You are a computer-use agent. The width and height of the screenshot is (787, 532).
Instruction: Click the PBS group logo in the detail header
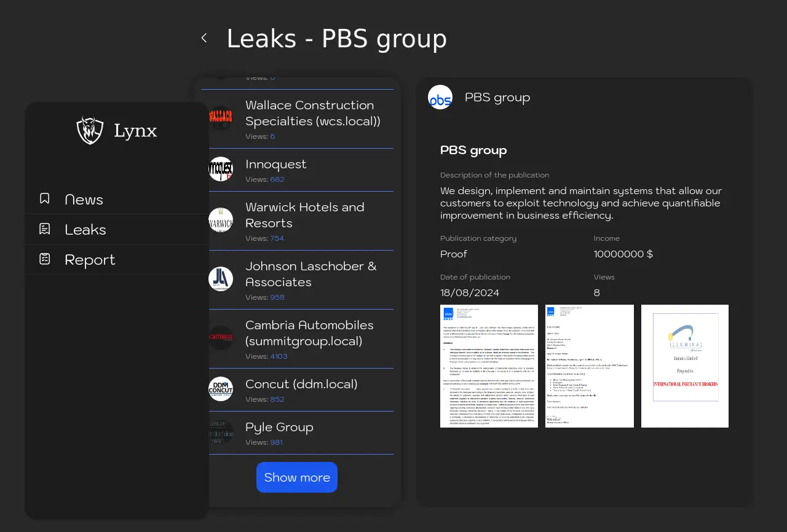[x=440, y=98]
